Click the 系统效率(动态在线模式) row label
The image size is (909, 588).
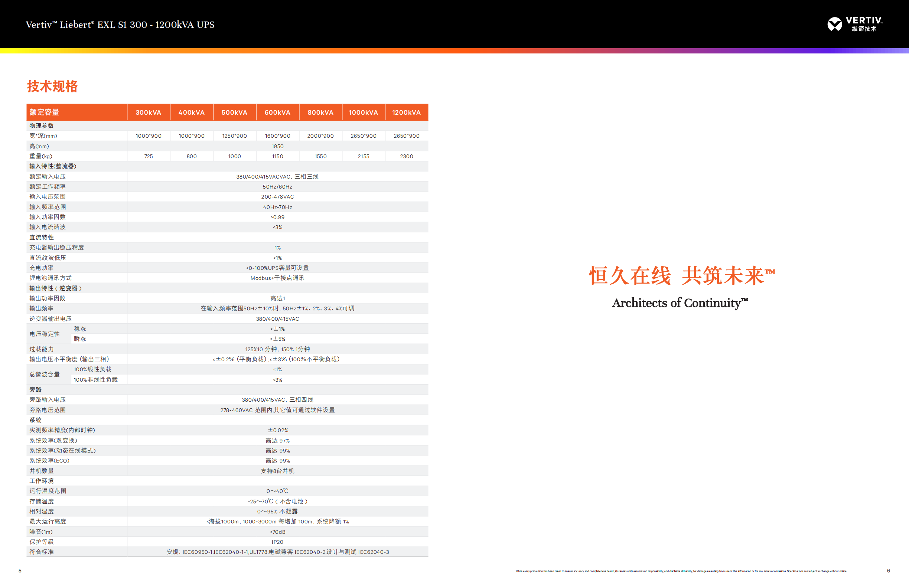(63, 451)
